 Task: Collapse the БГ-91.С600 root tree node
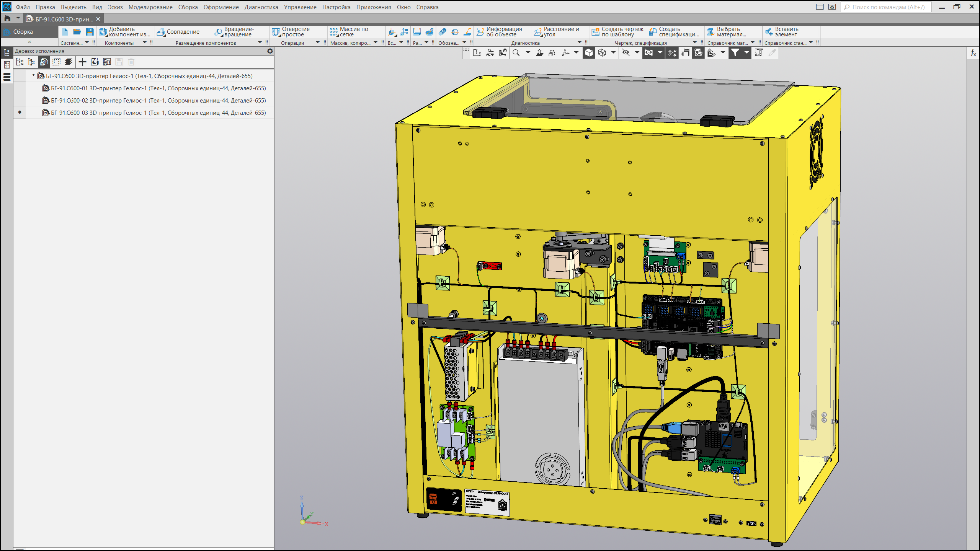pyautogui.click(x=34, y=75)
